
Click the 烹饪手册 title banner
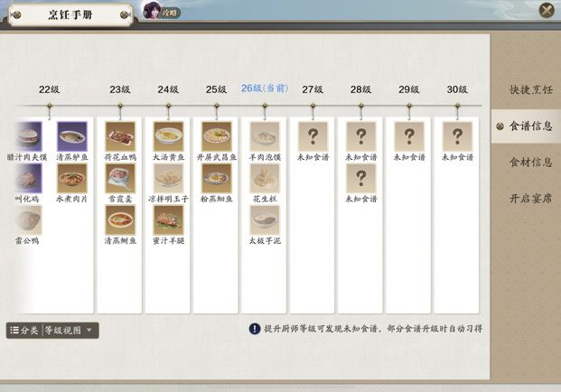pos(70,15)
